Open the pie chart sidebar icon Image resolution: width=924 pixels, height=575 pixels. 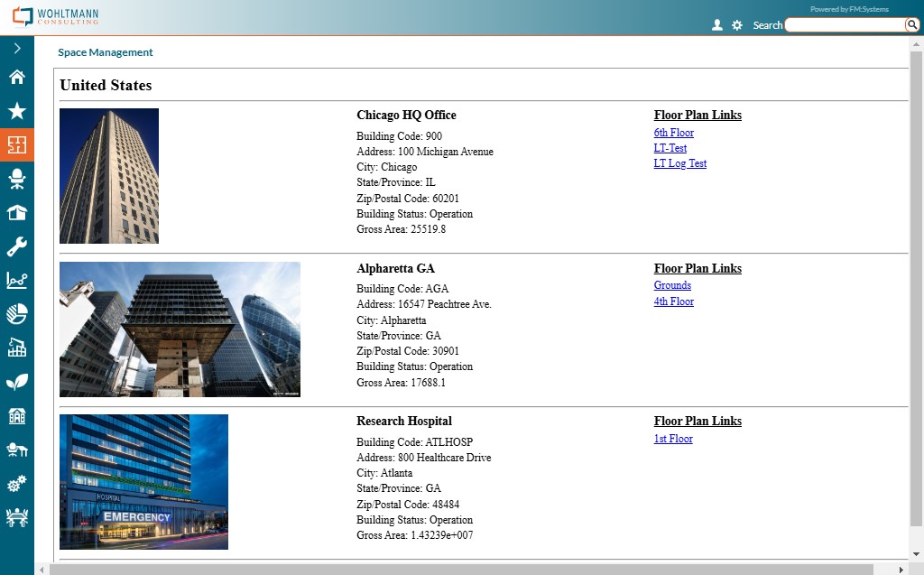coord(17,314)
